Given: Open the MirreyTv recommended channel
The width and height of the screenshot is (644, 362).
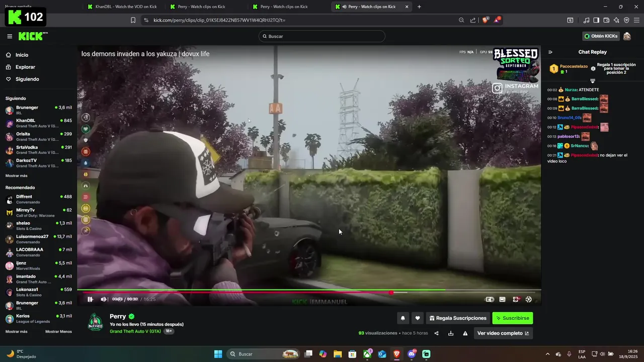Looking at the screenshot, I should (39, 213).
